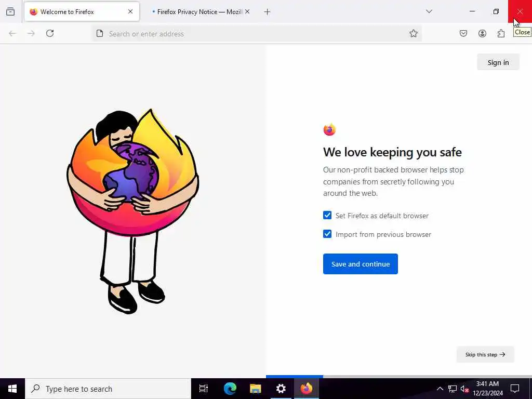Click the Search or enter address field
The width and height of the screenshot is (532, 399).
click(257, 34)
